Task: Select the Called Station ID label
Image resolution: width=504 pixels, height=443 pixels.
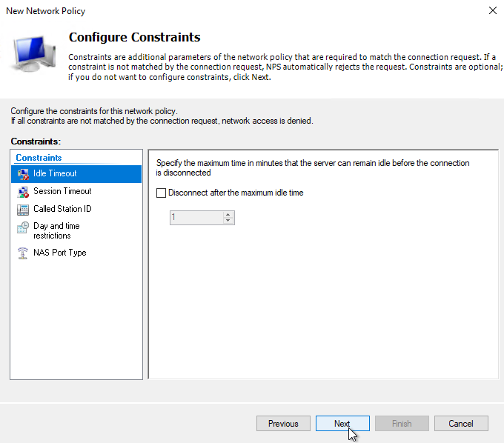Action: coord(62,209)
